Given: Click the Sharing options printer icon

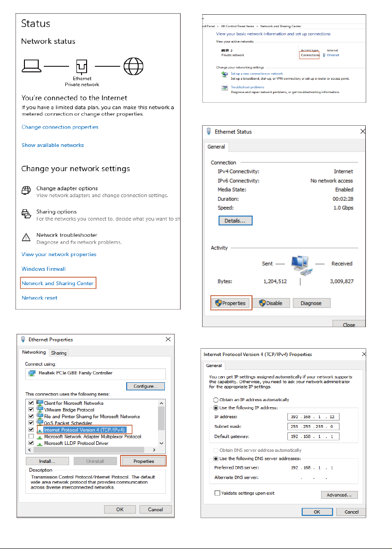Looking at the screenshot, I should click(x=26, y=214).
